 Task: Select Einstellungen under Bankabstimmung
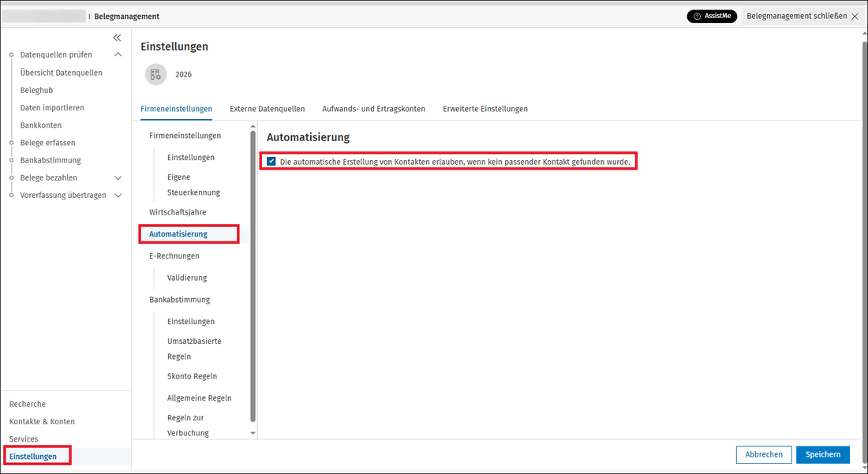[191, 321]
